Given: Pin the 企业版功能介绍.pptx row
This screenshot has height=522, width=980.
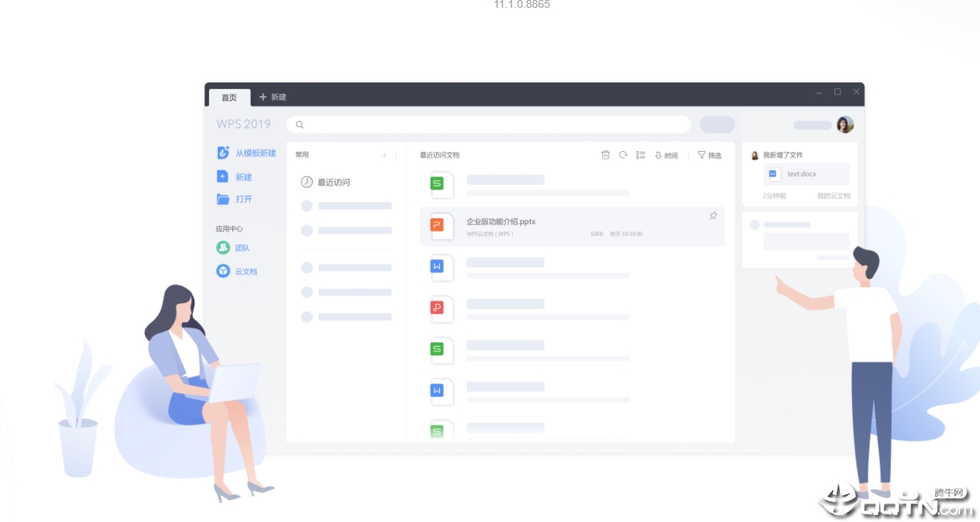Looking at the screenshot, I should pos(713,216).
